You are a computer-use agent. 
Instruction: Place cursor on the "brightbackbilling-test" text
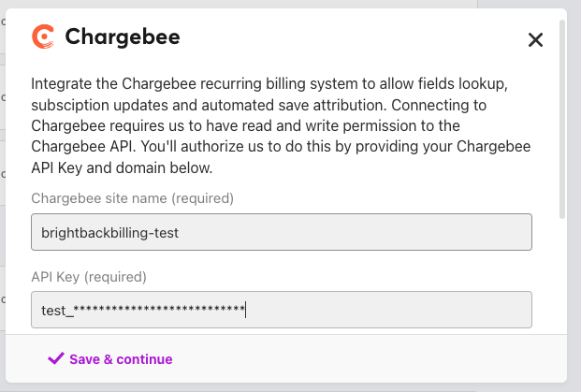(x=109, y=233)
